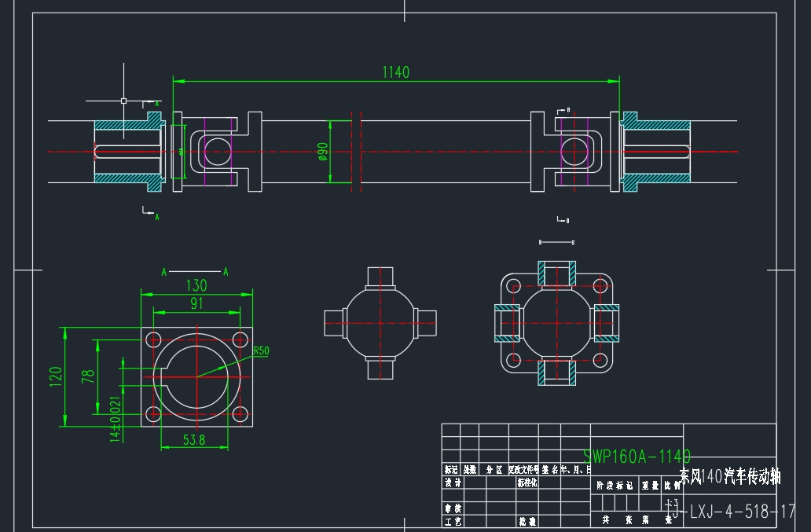Image resolution: width=811 pixels, height=532 pixels.
Task: Select the 分区 title block cell
Action: pyautogui.click(x=494, y=469)
